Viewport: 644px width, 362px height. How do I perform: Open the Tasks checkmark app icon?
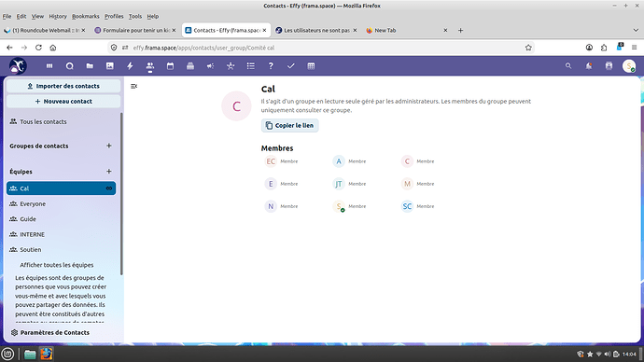(x=291, y=65)
